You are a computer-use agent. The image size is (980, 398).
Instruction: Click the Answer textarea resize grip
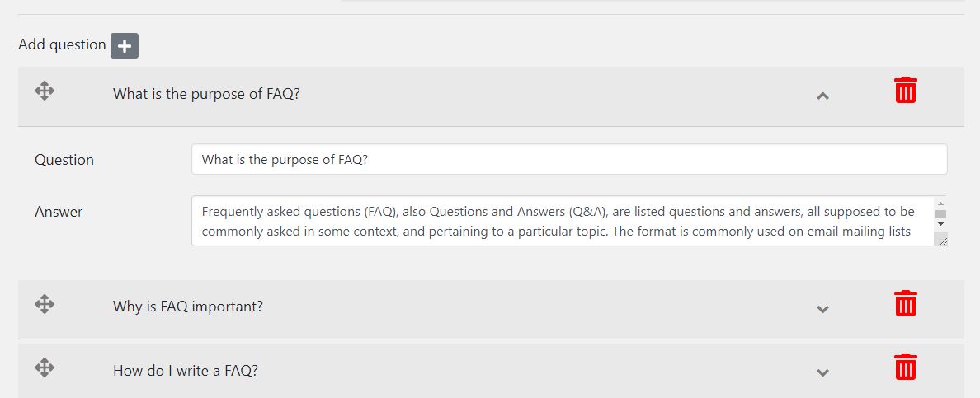point(941,240)
